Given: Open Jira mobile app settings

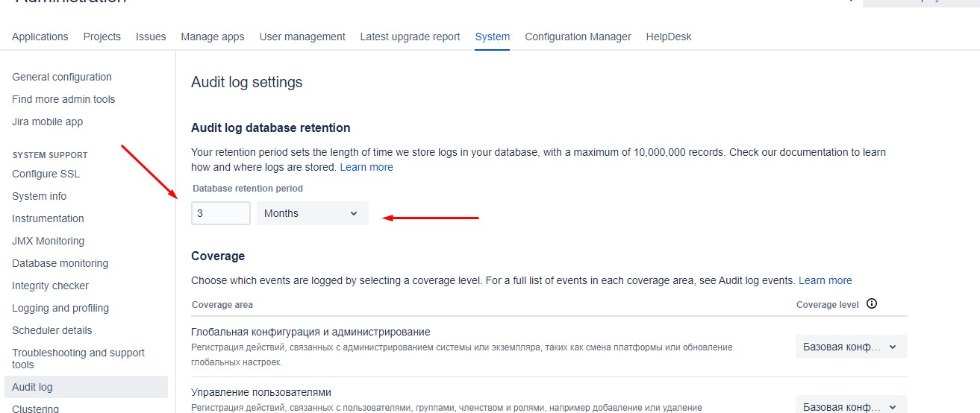Looking at the screenshot, I should tap(48, 122).
